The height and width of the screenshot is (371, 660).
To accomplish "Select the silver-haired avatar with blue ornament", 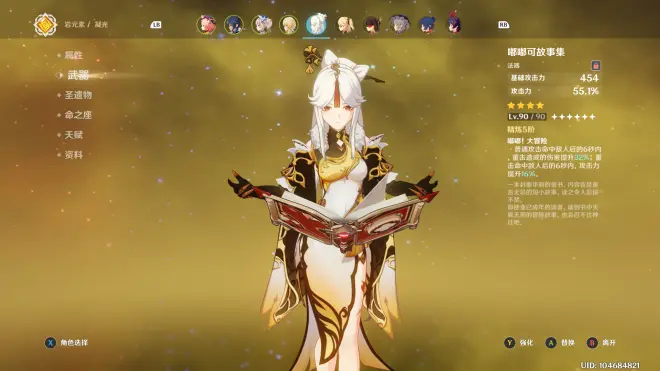I will (261, 24).
